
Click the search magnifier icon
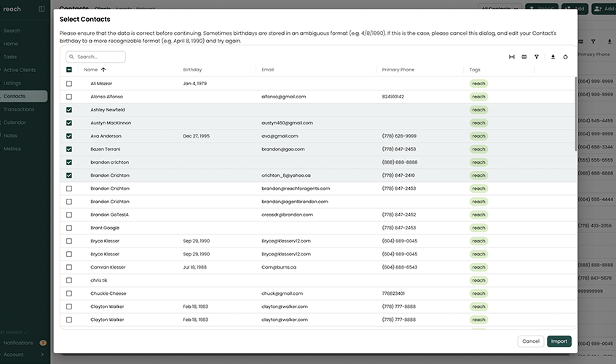[x=72, y=57]
